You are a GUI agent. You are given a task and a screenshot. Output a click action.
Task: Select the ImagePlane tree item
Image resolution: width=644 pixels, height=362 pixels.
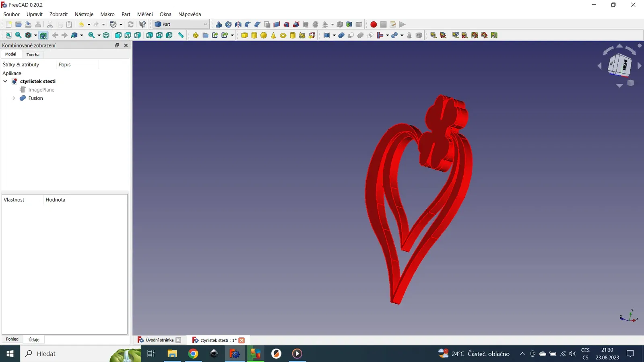(41, 90)
